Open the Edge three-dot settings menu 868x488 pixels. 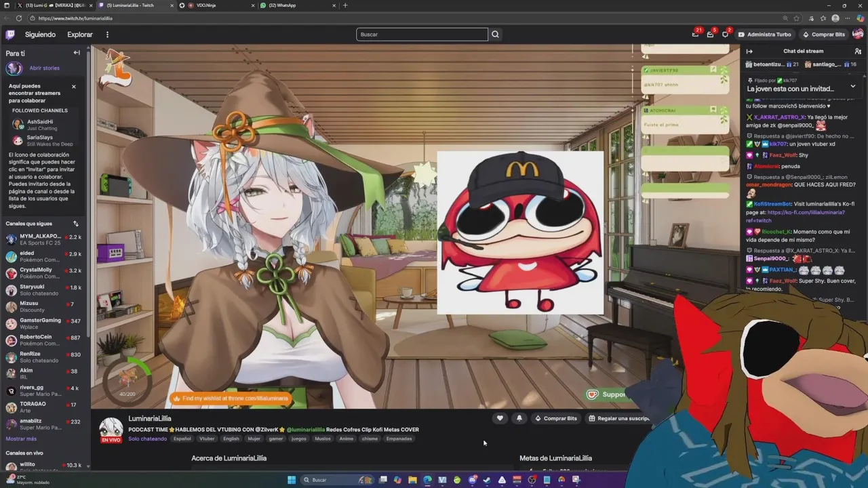848,18
